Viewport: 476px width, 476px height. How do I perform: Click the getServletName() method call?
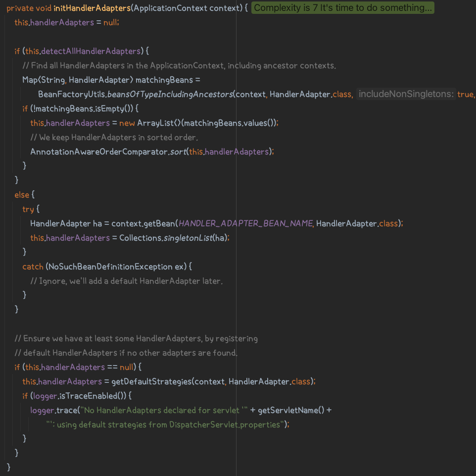pyautogui.click(x=291, y=410)
